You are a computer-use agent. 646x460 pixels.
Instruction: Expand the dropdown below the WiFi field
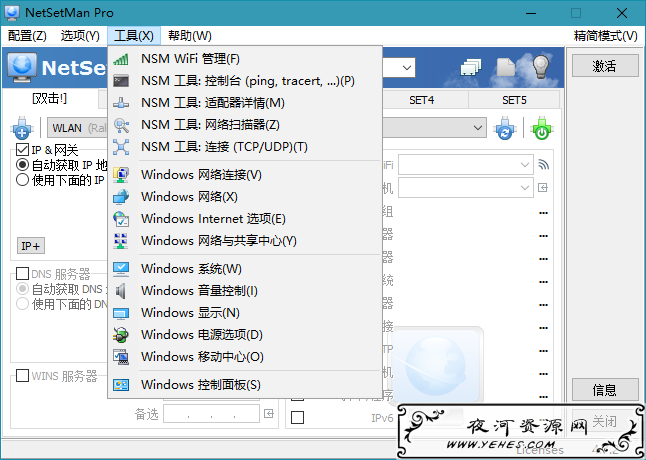tap(525, 188)
